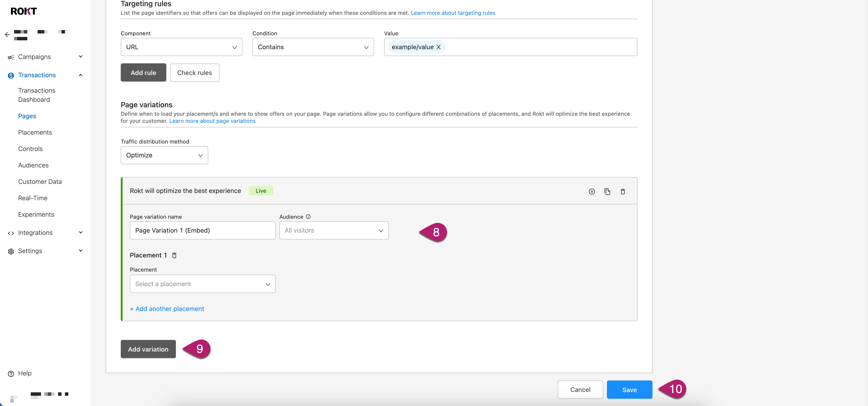The height and width of the screenshot is (406, 868).
Task: Click the ROKT logo
Action: tap(24, 11)
